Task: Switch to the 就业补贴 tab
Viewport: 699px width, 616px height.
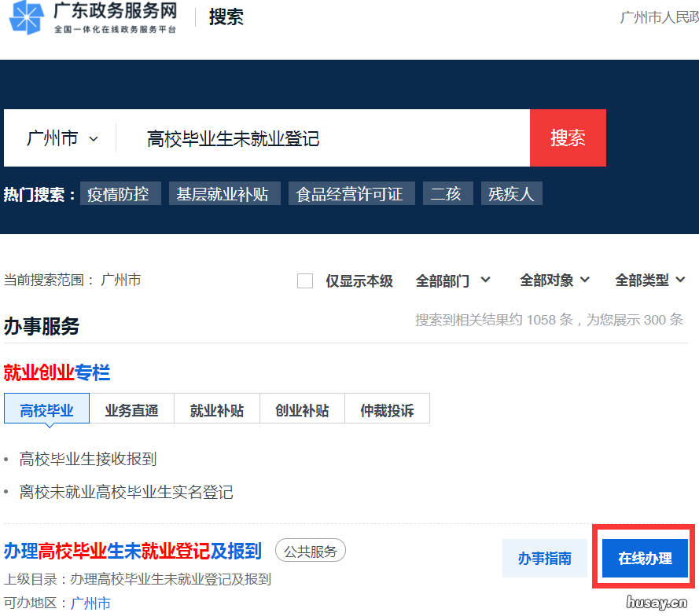Action: (216, 409)
